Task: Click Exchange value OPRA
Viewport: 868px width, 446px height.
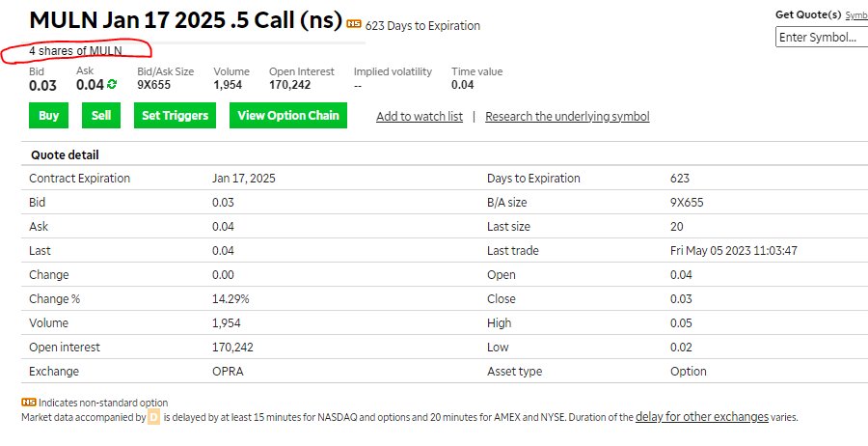Action: [x=228, y=372]
